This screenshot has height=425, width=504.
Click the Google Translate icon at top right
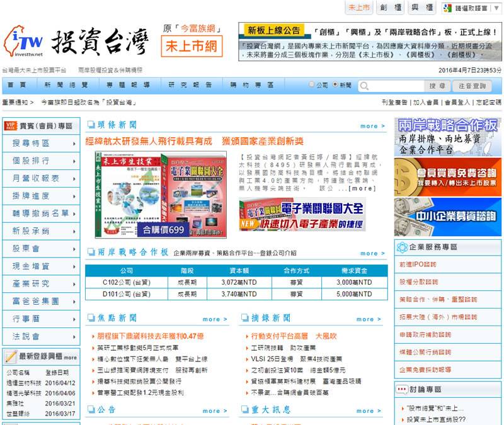click(x=447, y=8)
